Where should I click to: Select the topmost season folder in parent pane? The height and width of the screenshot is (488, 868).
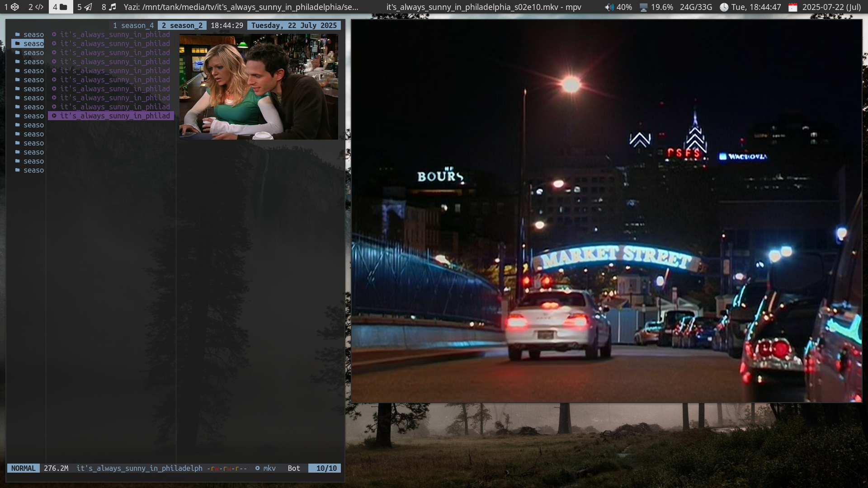pyautogui.click(x=29, y=34)
